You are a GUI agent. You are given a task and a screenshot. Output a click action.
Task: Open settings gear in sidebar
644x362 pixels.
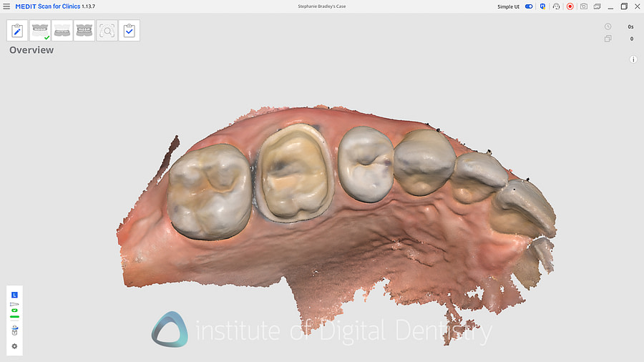[14, 346]
